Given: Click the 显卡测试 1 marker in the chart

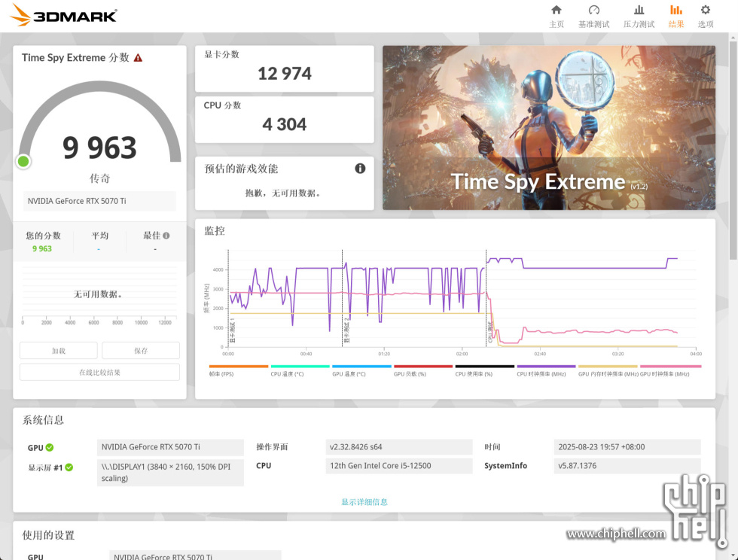Looking at the screenshot, I should 232,330.
